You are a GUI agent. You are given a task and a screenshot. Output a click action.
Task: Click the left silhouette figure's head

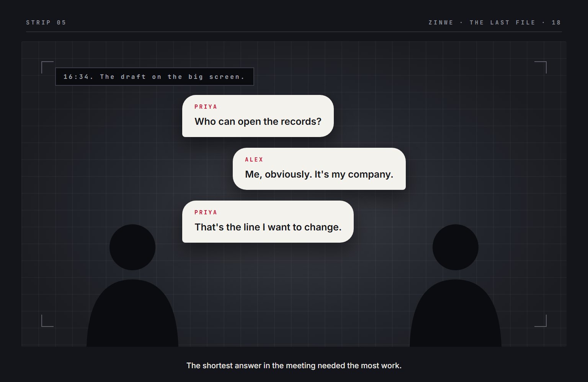pyautogui.click(x=132, y=247)
